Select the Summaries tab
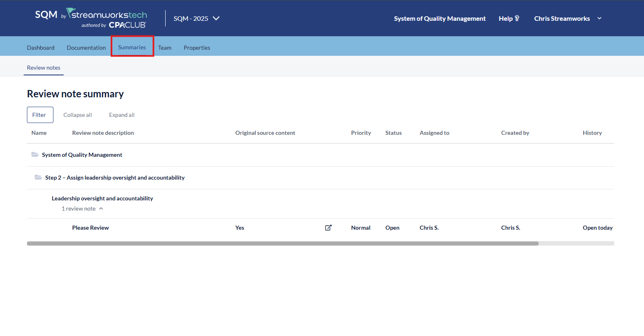The image size is (644, 336). (x=132, y=47)
